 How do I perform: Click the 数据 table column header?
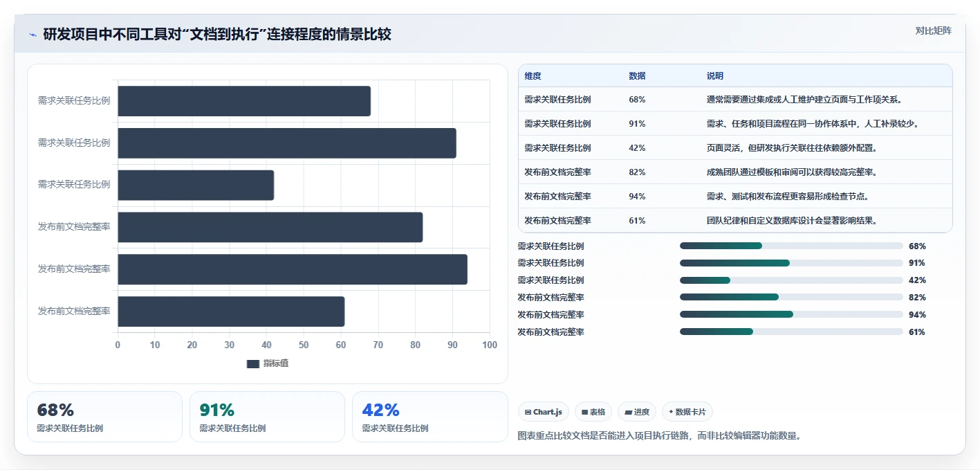[x=637, y=75]
